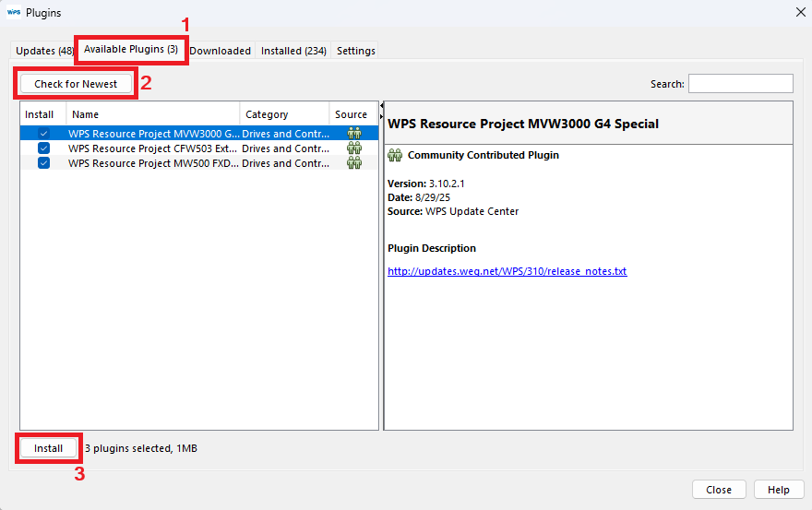Sort plugin list by the Category column
This screenshot has height=510, width=812.
(x=284, y=114)
